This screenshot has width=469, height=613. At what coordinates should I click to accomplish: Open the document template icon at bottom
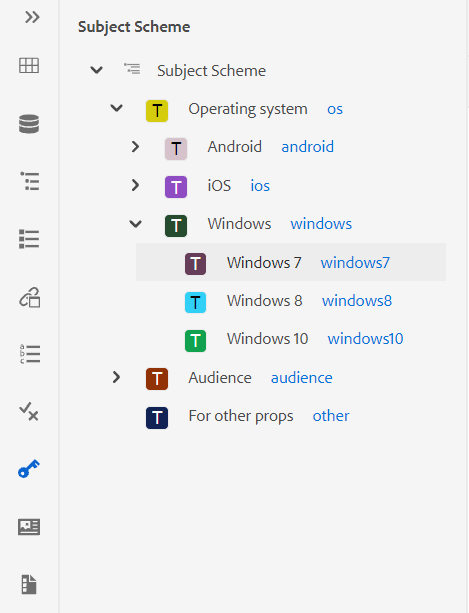pyautogui.click(x=29, y=584)
